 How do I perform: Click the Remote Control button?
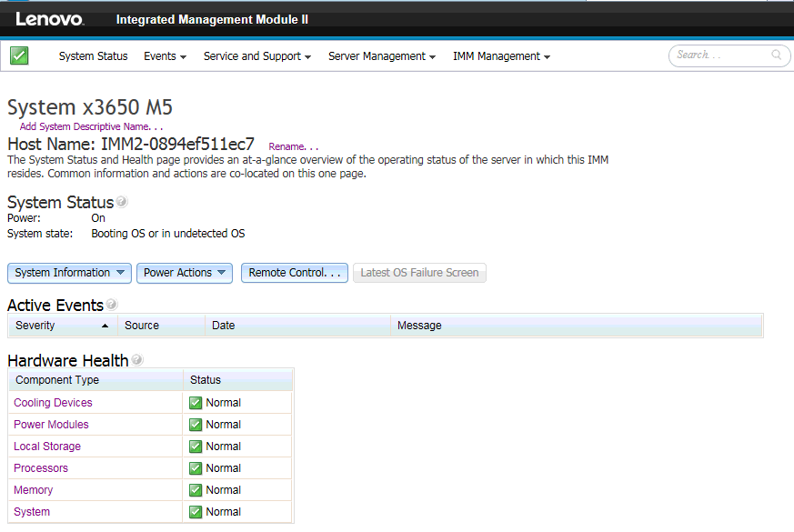coord(294,272)
